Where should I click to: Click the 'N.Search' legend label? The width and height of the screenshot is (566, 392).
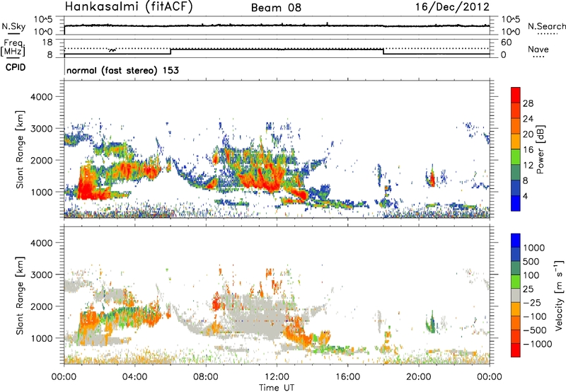(546, 26)
